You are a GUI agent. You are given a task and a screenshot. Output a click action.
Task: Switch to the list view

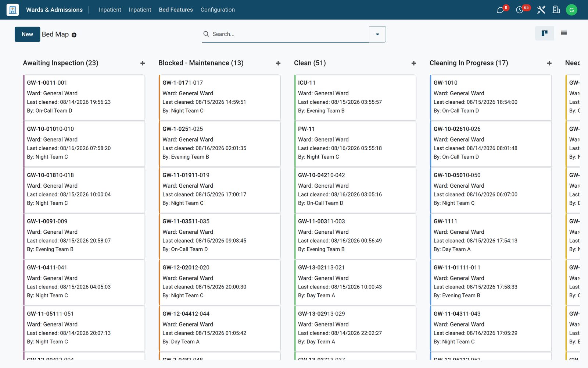(x=564, y=33)
